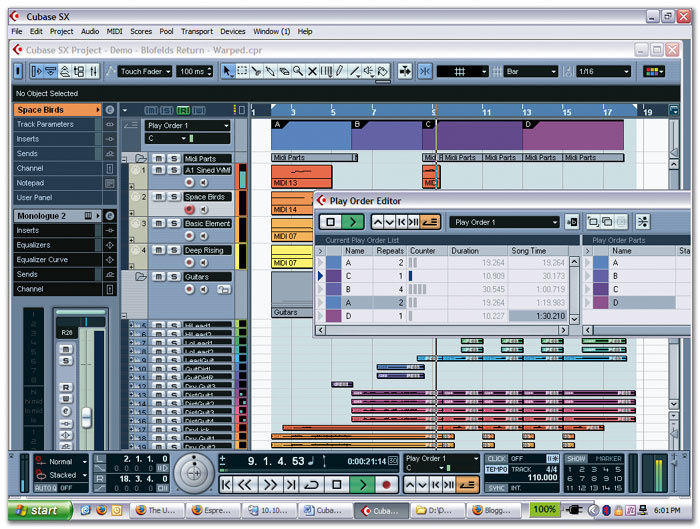Open the 1/16 quantize dropdown
The image size is (700, 529).
[x=603, y=71]
